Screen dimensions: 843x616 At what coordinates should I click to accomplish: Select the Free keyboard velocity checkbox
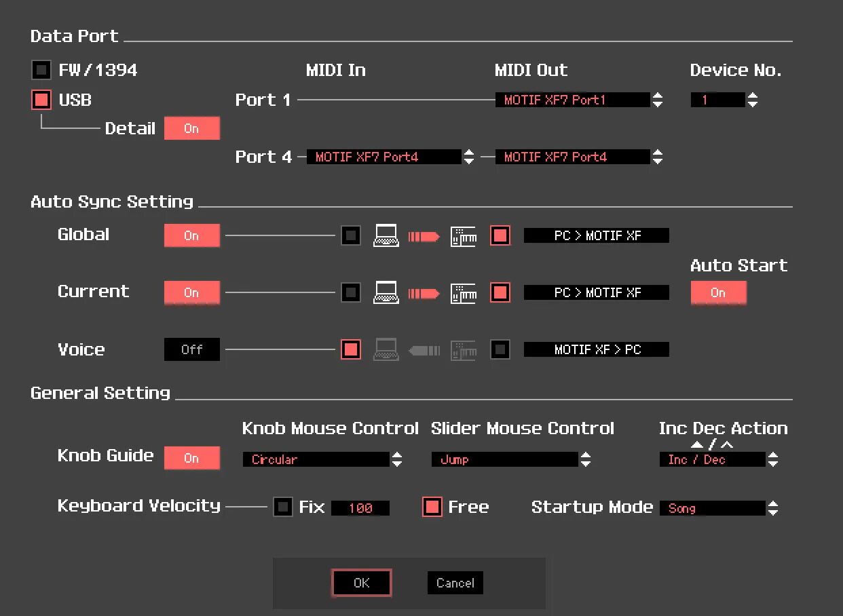[432, 507]
